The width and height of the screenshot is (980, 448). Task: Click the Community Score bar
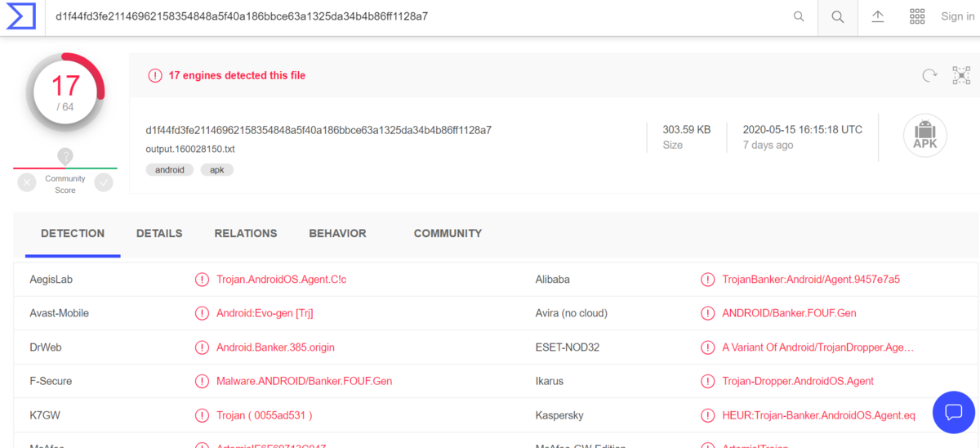[x=65, y=168]
